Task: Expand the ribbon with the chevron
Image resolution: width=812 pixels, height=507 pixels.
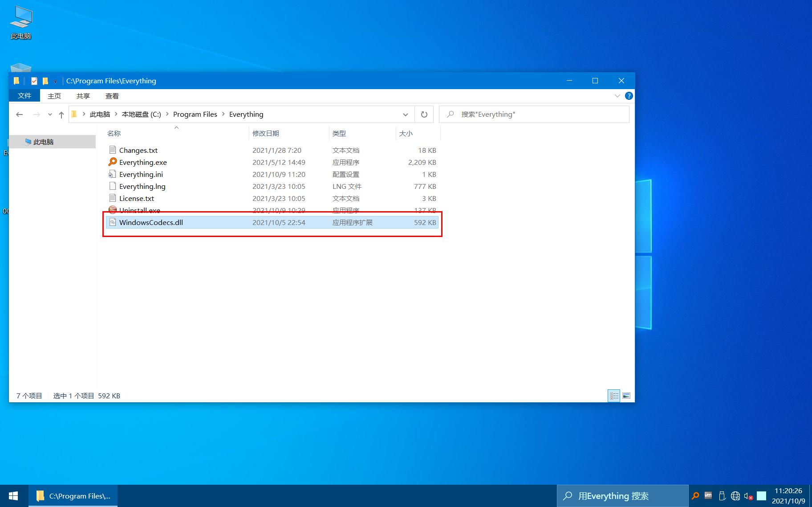Action: 617,96
